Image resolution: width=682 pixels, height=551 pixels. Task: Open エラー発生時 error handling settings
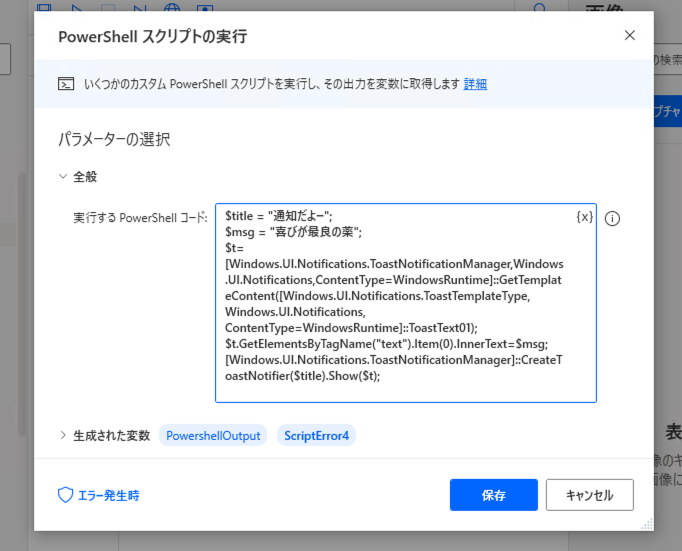(x=99, y=495)
